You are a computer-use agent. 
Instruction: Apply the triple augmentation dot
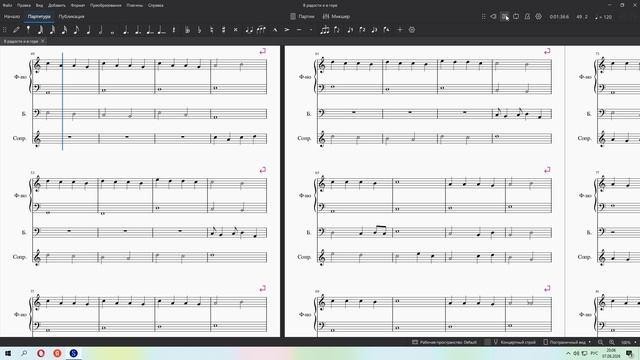(150, 29)
